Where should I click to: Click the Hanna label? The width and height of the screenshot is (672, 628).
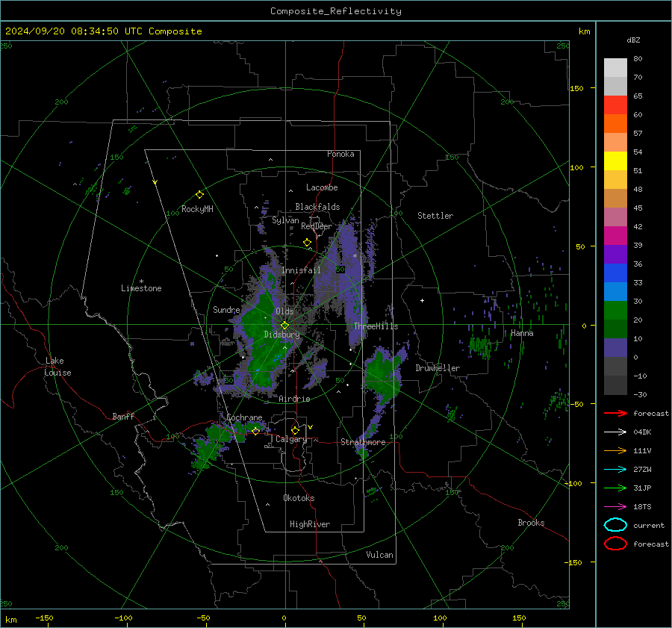pos(522,333)
